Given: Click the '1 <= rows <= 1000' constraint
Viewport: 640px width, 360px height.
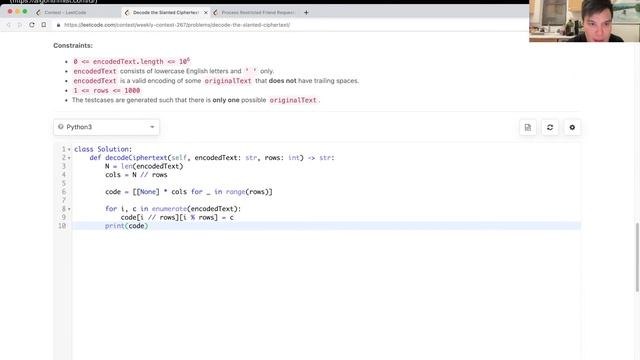Looking at the screenshot, I should pyautogui.click(x=107, y=90).
